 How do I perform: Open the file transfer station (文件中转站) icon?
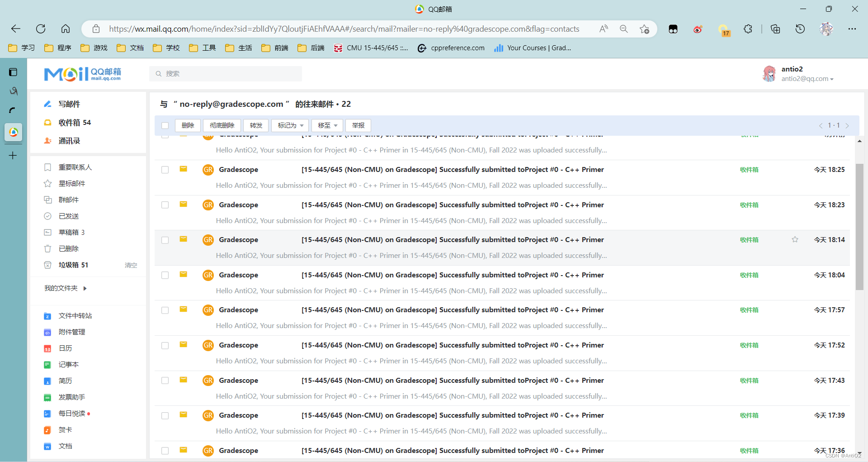click(x=47, y=316)
